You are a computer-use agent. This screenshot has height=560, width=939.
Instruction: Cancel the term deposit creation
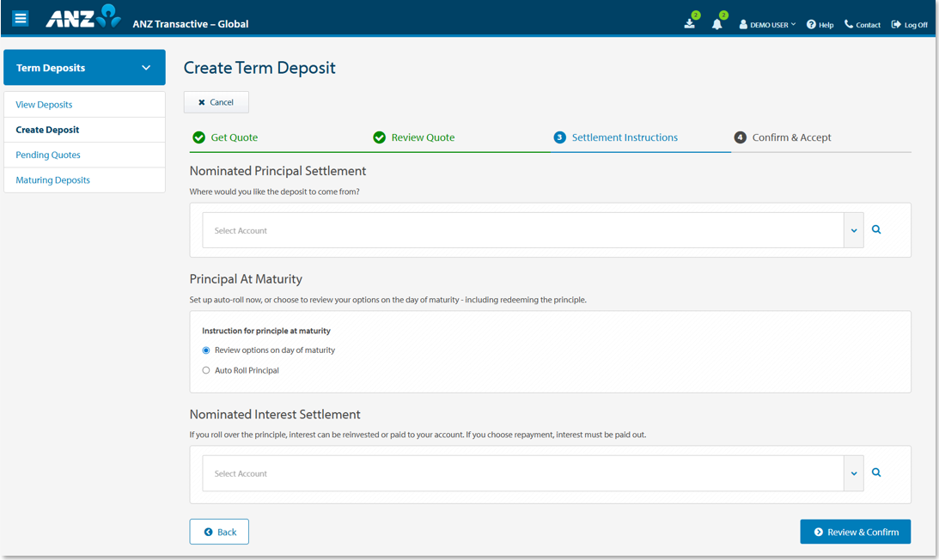[x=216, y=101]
